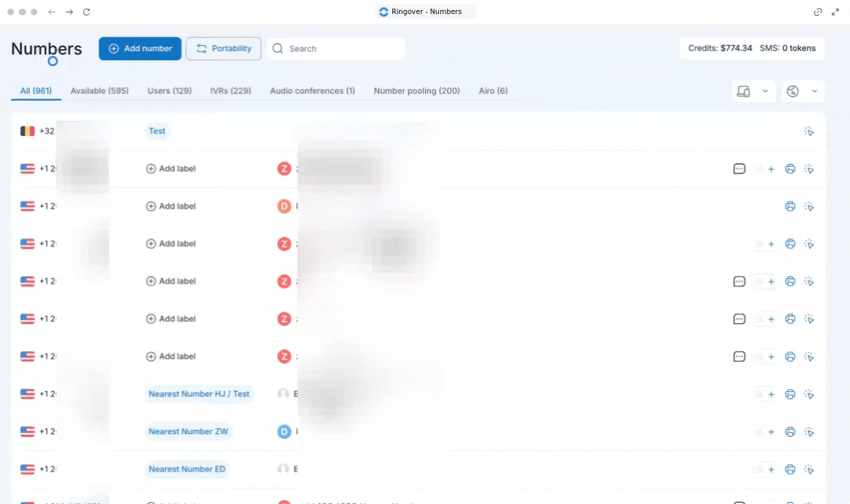This screenshot has height=504, width=850.
Task: Click the SMS: 0 tokens text
Action: click(x=787, y=49)
